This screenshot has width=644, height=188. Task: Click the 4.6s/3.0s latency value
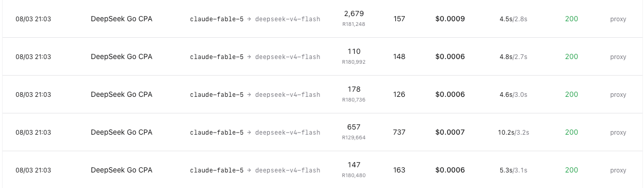pyautogui.click(x=513, y=95)
